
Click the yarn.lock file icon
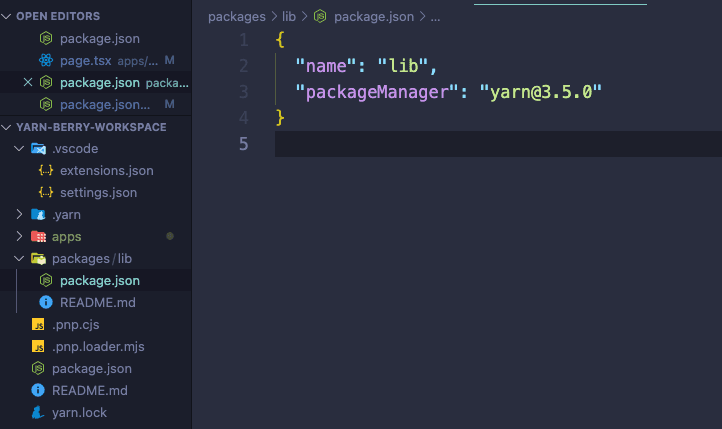38,412
